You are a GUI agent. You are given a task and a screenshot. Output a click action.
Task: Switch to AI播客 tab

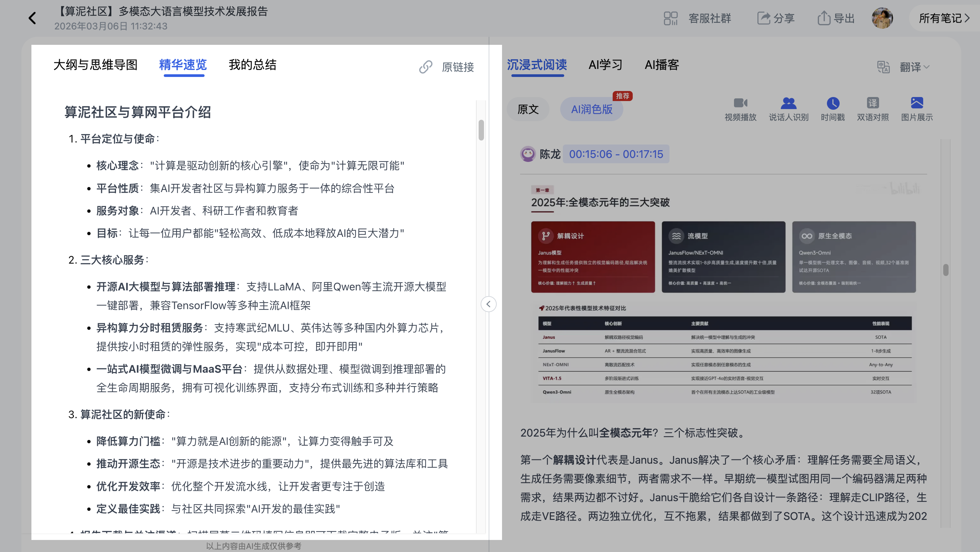[661, 65]
